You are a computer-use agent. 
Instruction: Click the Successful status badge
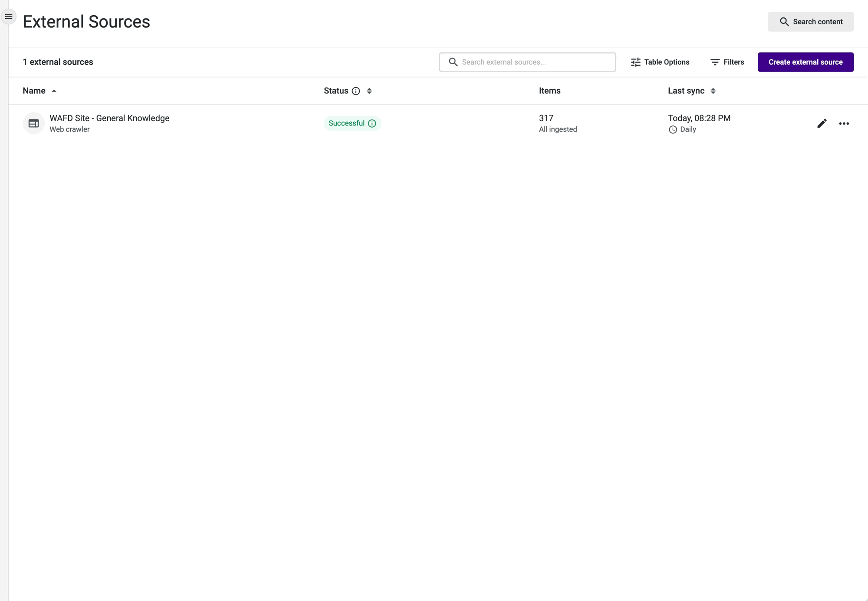352,123
